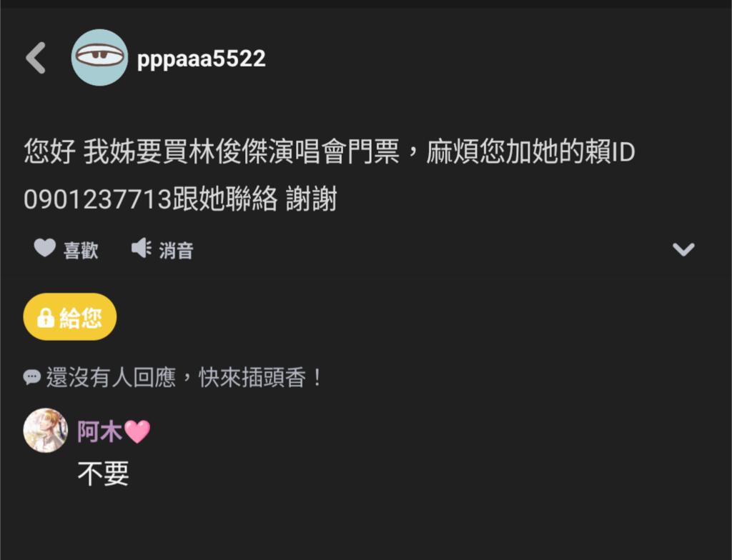Select the 還沒有人回應 no-response notice
The width and height of the screenshot is (732, 560).
[111, 377]
